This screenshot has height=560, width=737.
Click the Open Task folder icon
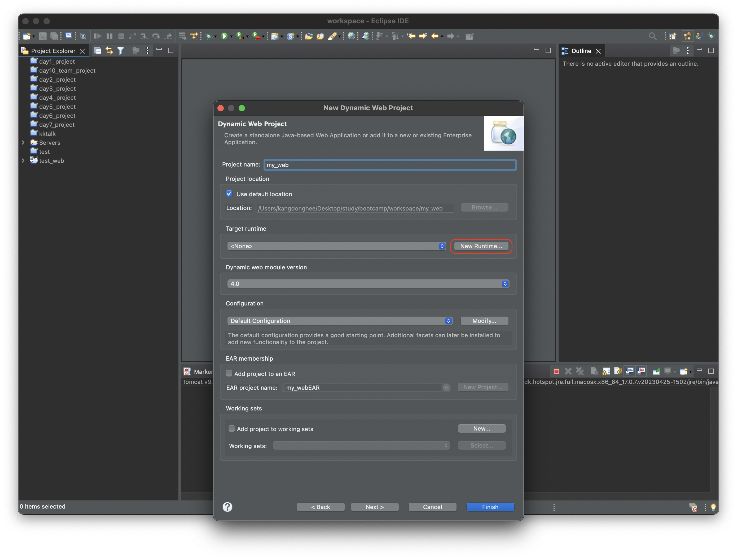[321, 36]
